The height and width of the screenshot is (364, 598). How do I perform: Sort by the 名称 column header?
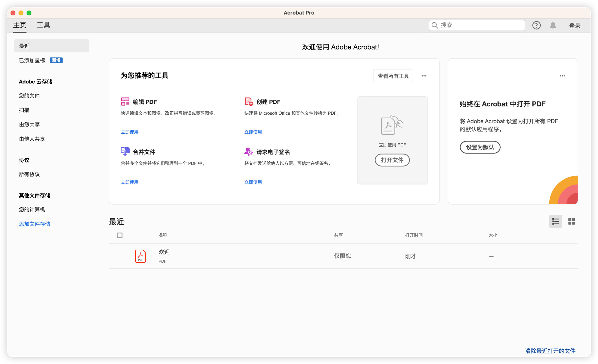[x=163, y=235]
